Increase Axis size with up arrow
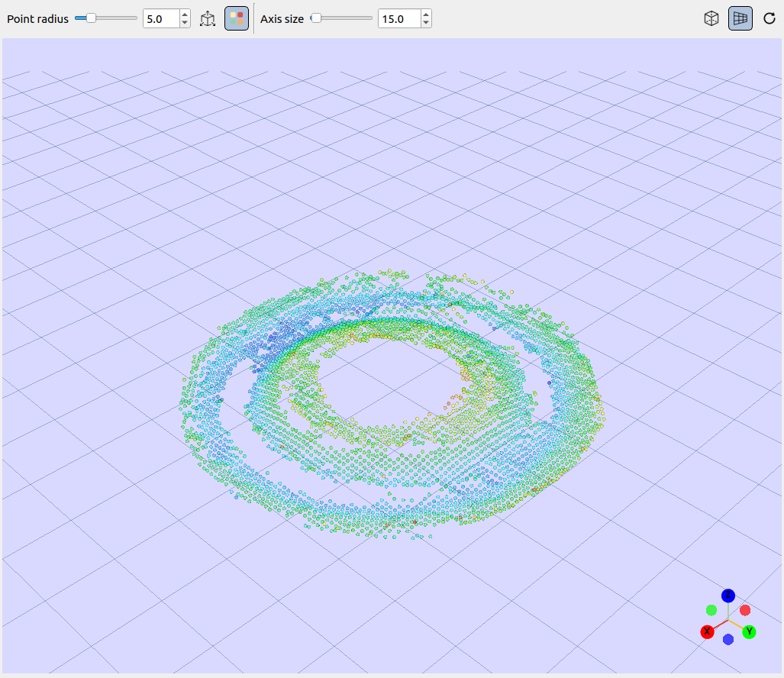The image size is (784, 678). pyautogui.click(x=426, y=15)
